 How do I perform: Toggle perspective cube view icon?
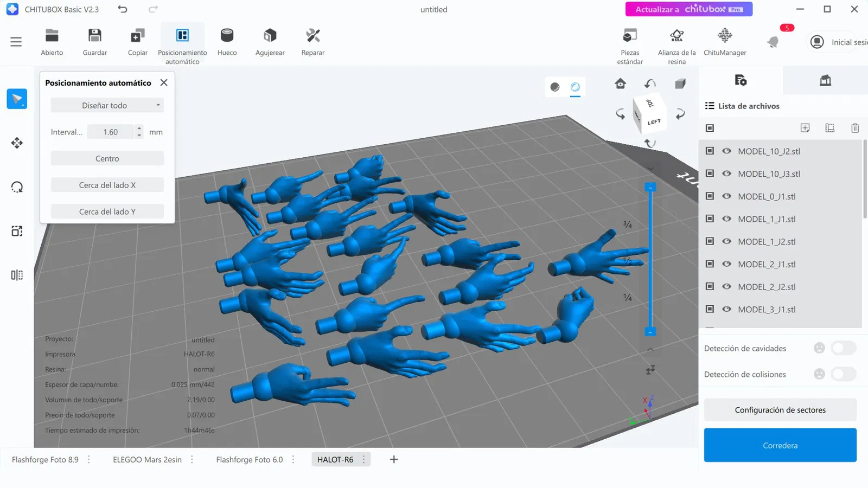click(x=680, y=84)
